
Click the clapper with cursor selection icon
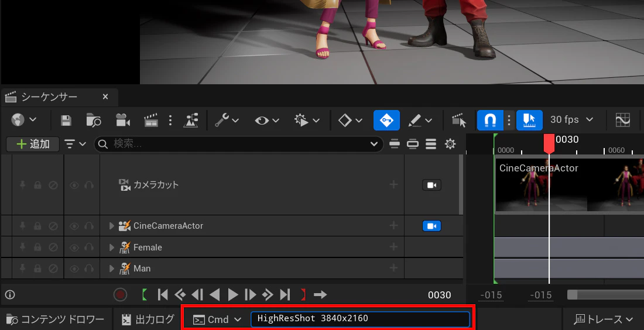(459, 121)
